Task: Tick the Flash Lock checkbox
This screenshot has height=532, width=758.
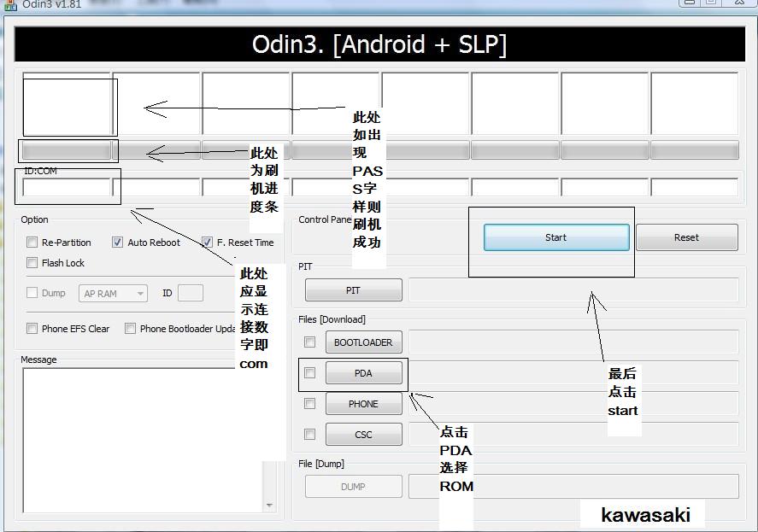Action: pyautogui.click(x=32, y=262)
